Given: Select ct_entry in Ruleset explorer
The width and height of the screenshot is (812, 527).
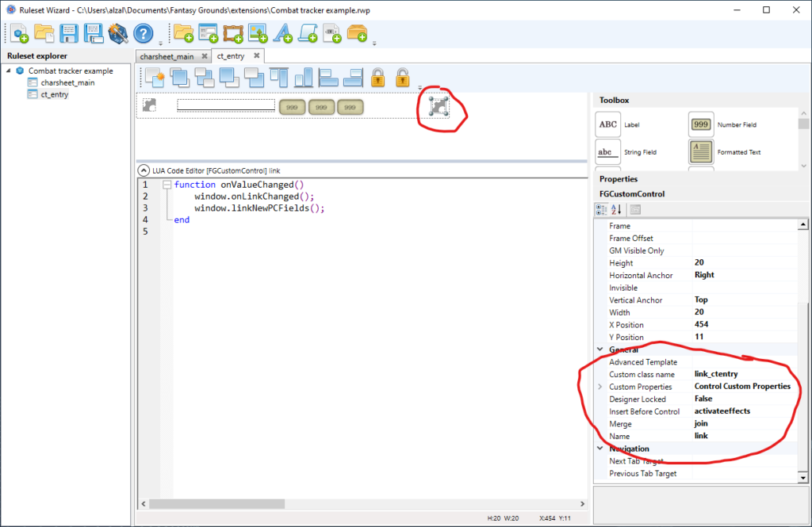Looking at the screenshot, I should point(55,94).
